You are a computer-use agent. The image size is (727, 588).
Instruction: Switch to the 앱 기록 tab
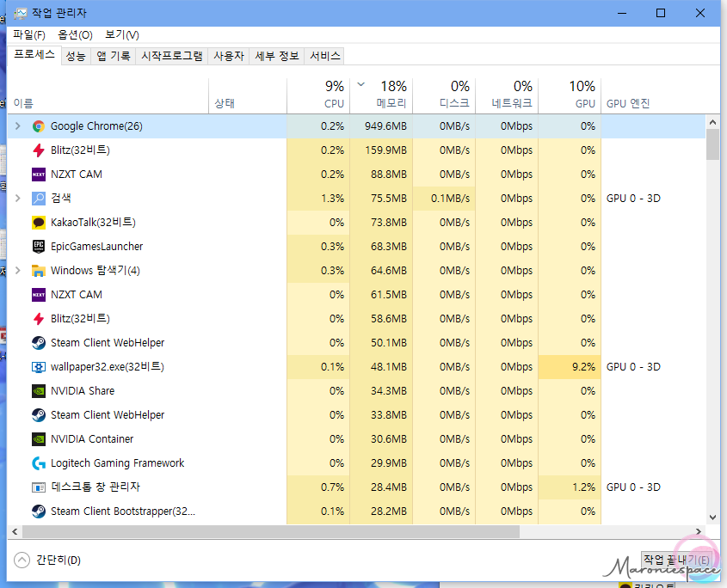pos(113,56)
